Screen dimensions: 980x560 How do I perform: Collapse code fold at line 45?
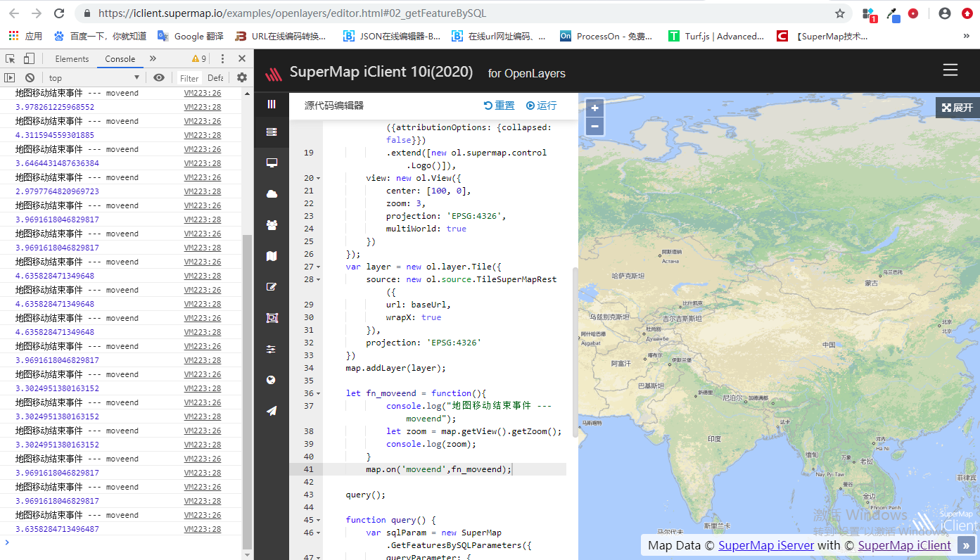coord(318,520)
